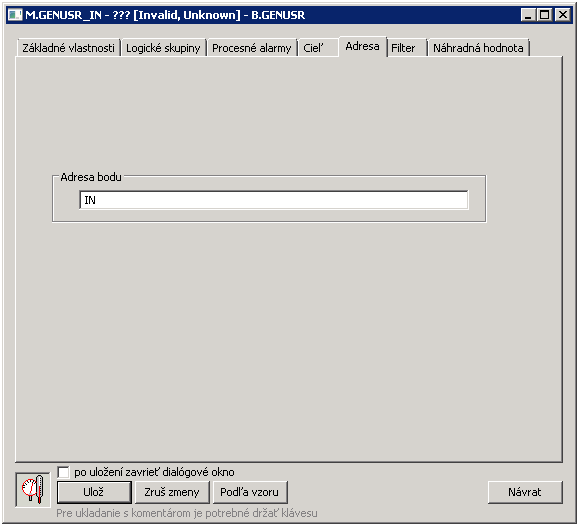The height and width of the screenshot is (526, 579).
Task: Click the Ulož button to save
Action: 94,492
